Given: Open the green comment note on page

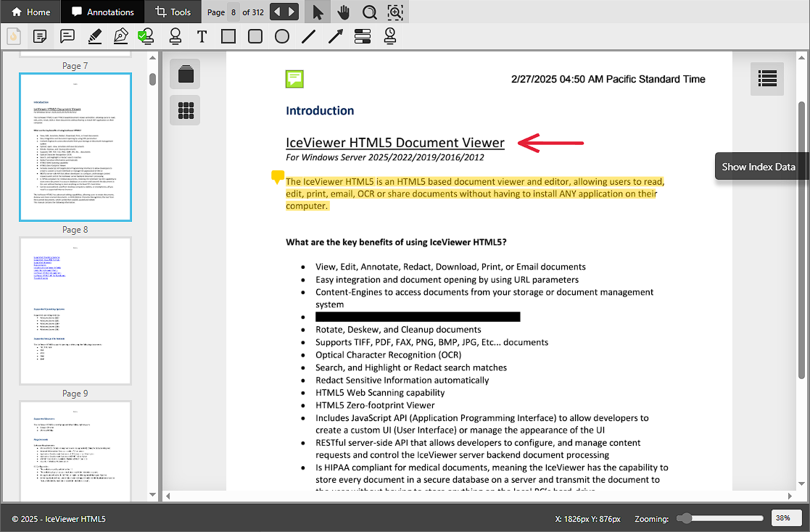Looking at the screenshot, I should 294,79.
